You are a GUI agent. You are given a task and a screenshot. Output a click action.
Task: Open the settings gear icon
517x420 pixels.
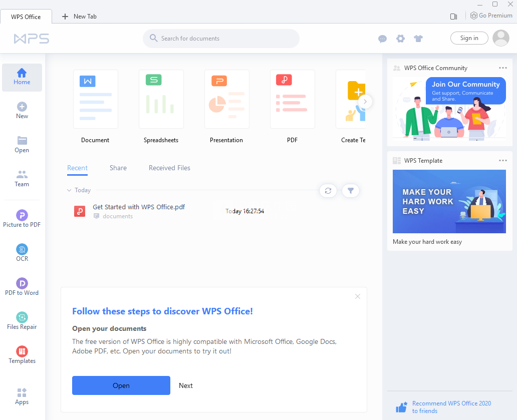(400, 39)
